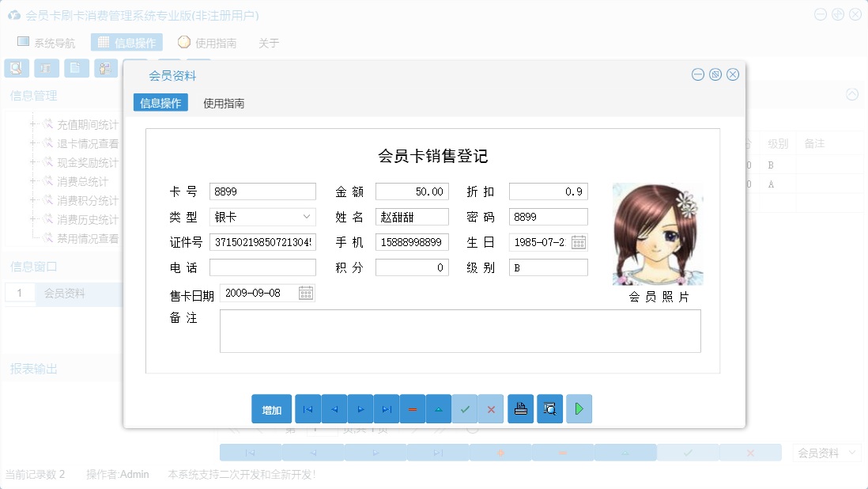Screen dimensions: 868x489
Task: Click the 卡号 input field
Action: (x=263, y=191)
